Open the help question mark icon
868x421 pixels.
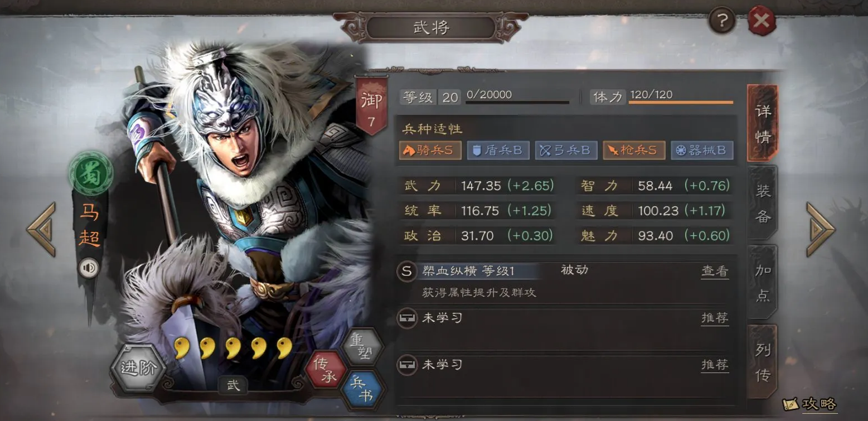pyautogui.click(x=722, y=21)
